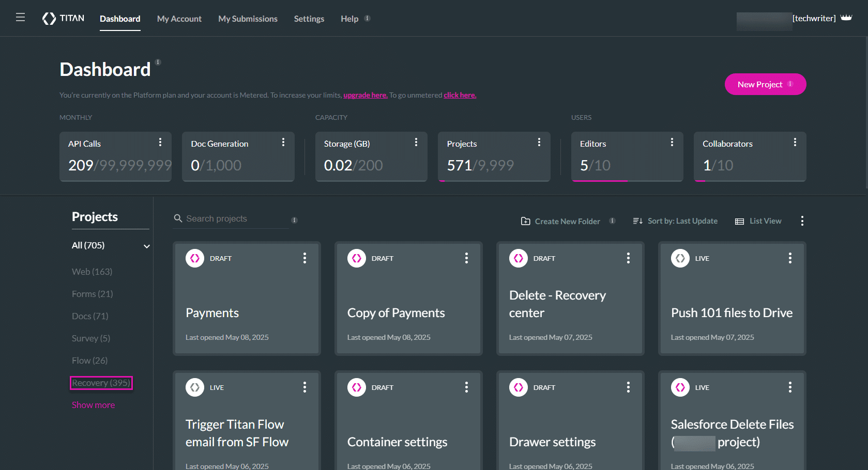Open the Push 101 files card options
Viewport: 868px width, 470px height.
(x=790, y=258)
